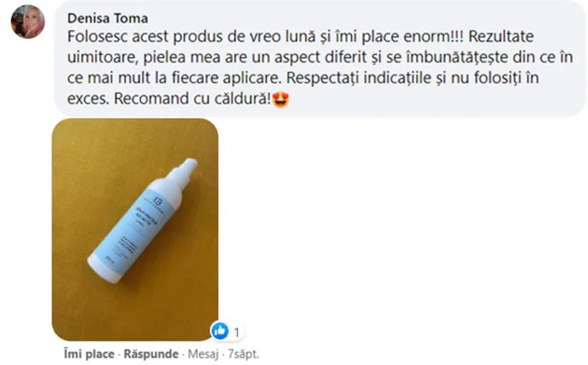The width and height of the screenshot is (588, 365).
Task: Click the grey comment text bubble
Action: coord(320,58)
